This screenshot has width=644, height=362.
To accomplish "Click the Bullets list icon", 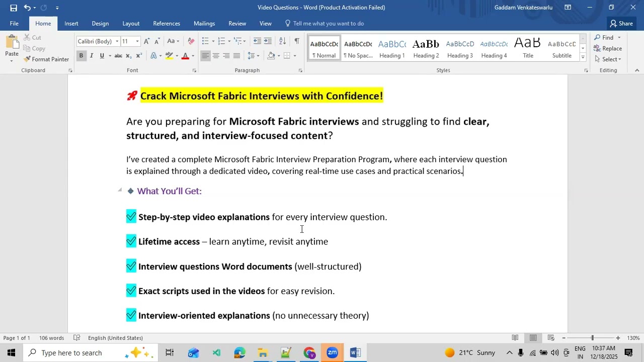I will tap(205, 41).
